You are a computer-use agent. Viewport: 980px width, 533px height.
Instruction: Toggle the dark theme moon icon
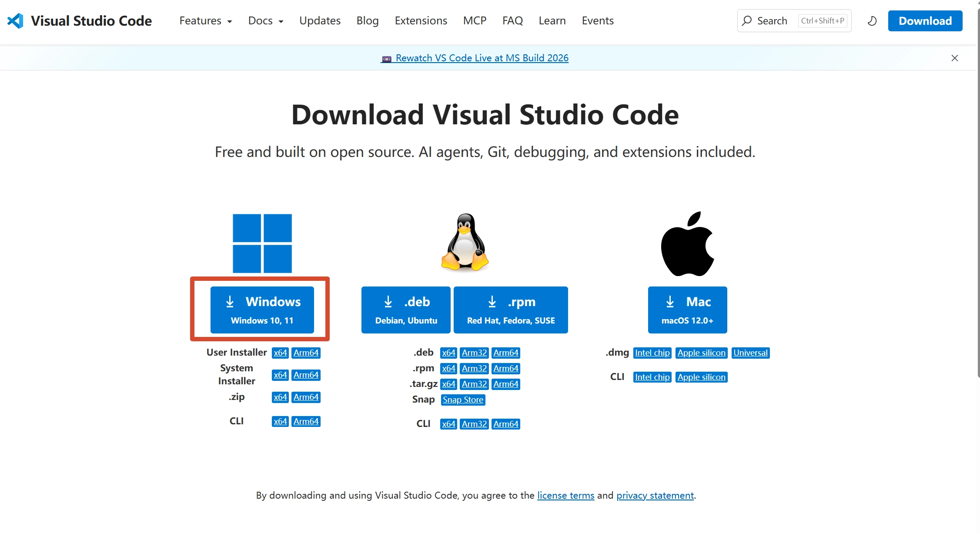(872, 21)
